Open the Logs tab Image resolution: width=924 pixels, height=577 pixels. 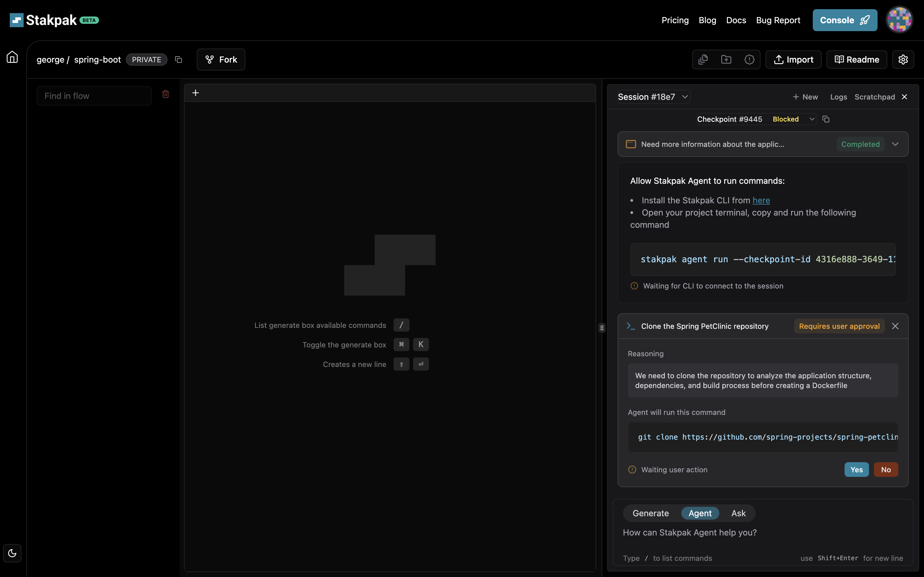[838, 97]
